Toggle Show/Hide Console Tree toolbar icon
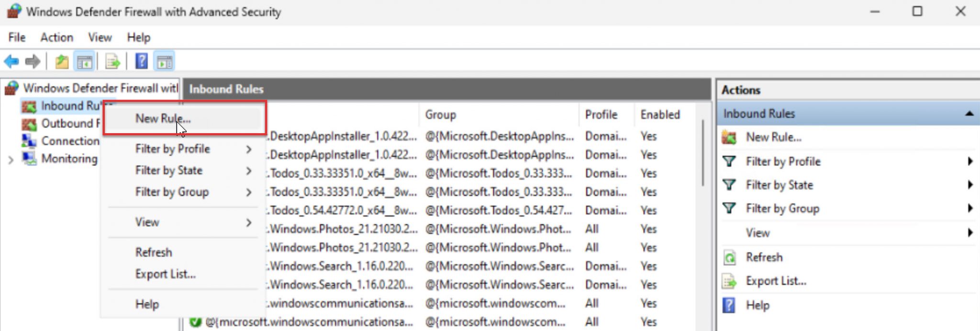The image size is (980, 331). coord(85,62)
